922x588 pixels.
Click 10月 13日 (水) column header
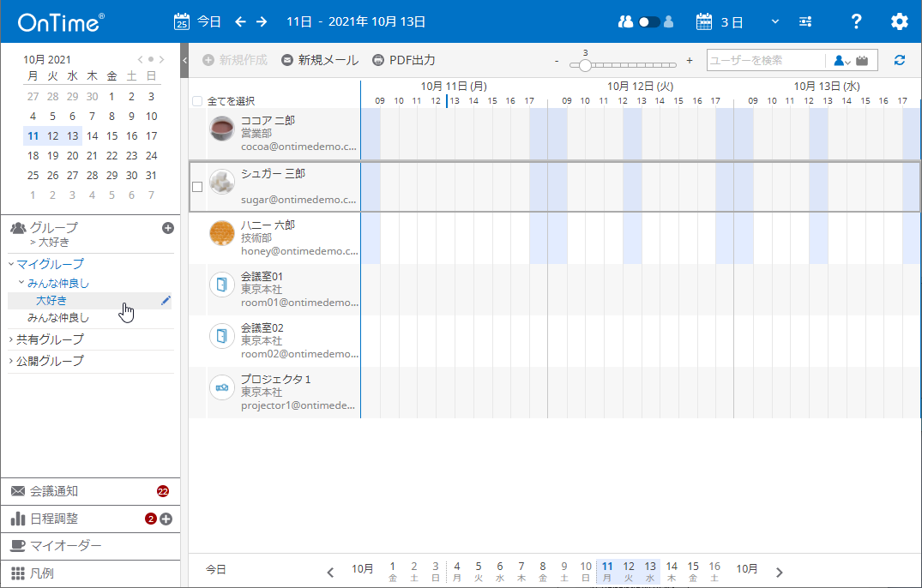click(x=827, y=87)
